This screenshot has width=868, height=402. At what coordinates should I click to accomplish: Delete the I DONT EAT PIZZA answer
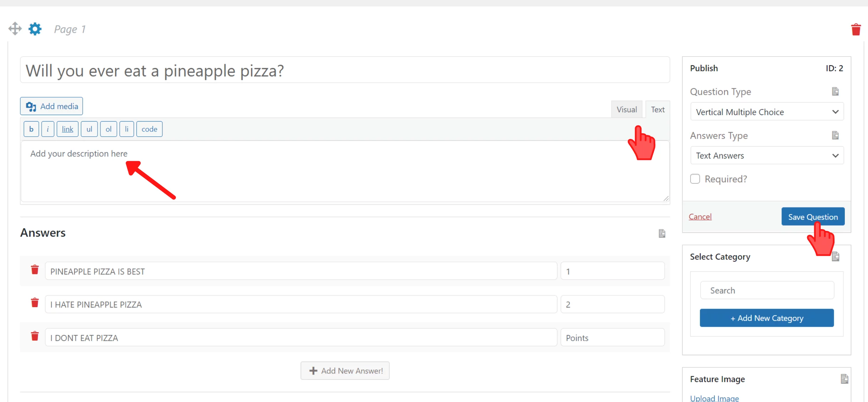(35, 336)
